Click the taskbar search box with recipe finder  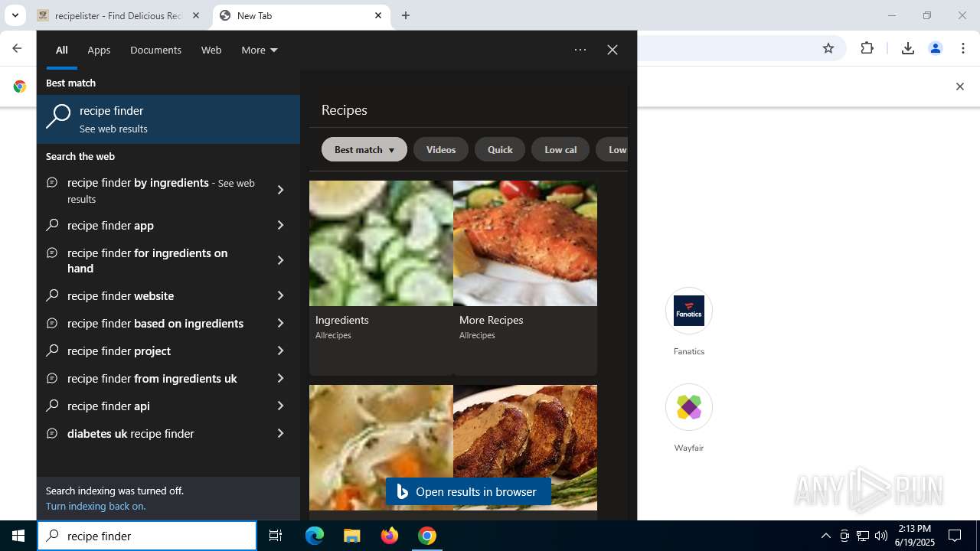tap(147, 536)
